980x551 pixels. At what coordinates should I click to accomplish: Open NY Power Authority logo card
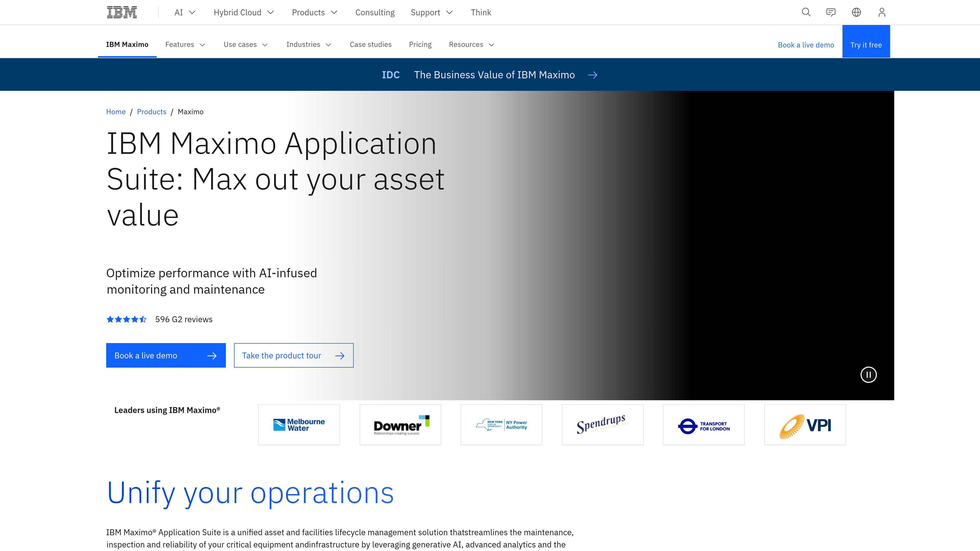point(501,424)
